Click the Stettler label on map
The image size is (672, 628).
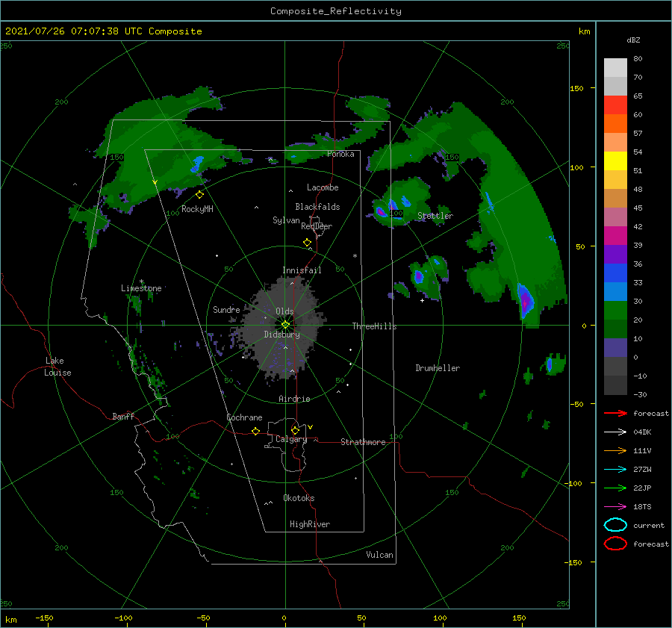(435, 216)
